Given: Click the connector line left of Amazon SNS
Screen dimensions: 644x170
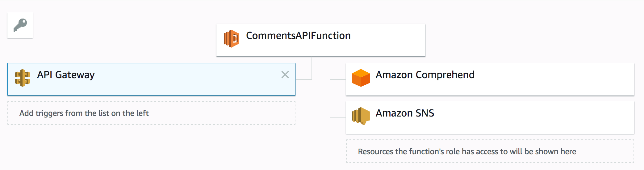Looking at the screenshot, I should coord(338,117).
